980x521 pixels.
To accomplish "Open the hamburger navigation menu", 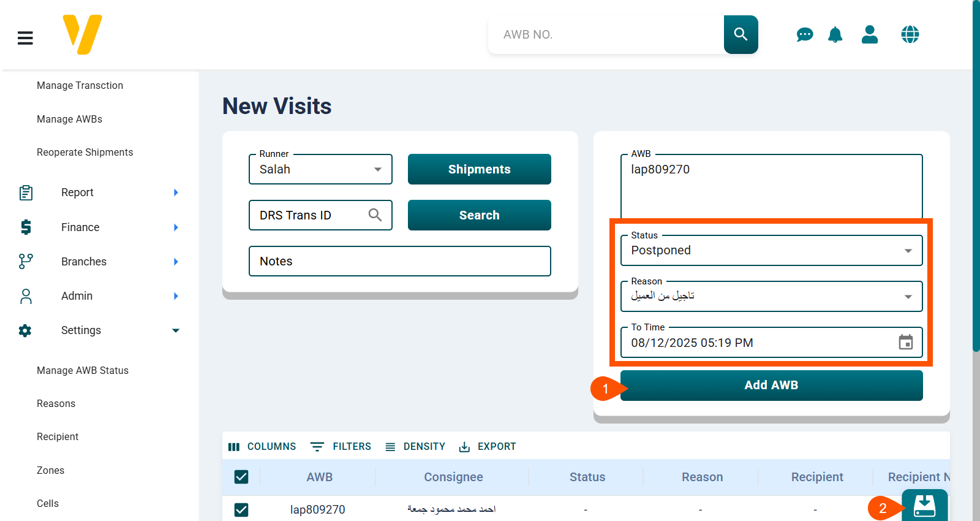I will pyautogui.click(x=25, y=38).
